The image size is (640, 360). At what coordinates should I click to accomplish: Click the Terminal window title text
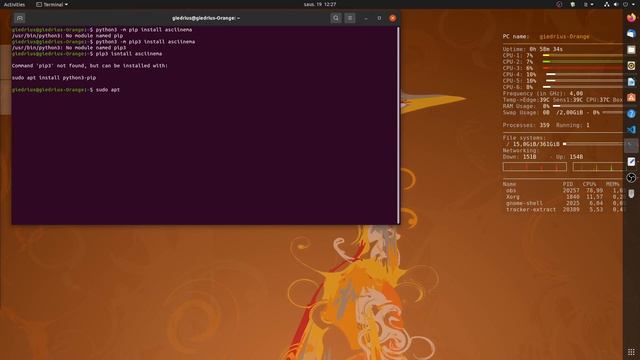point(206,18)
